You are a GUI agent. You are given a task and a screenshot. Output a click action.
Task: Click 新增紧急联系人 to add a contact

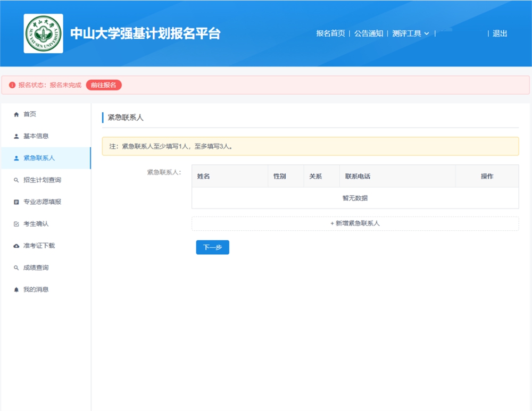tap(355, 223)
